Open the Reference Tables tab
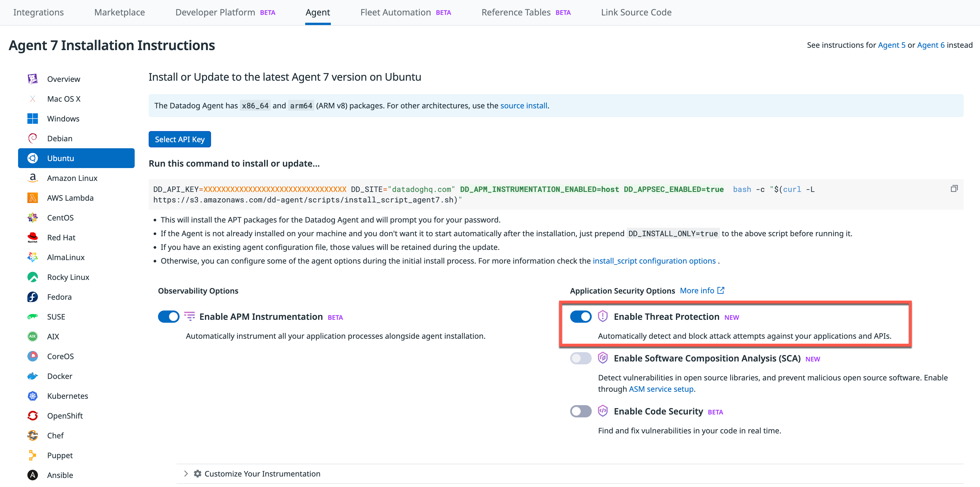Viewport: 980px width, 487px height. click(x=526, y=12)
